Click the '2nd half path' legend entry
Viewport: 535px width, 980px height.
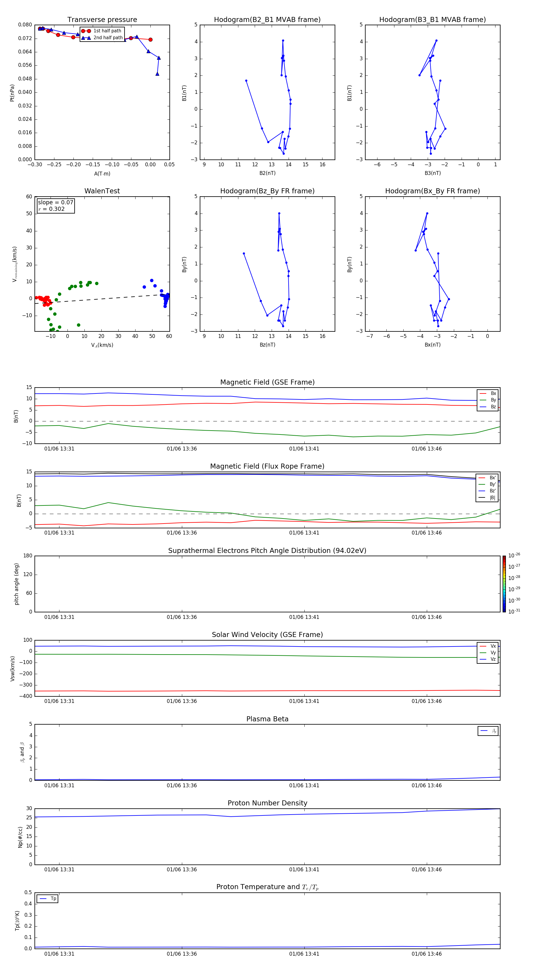(102, 38)
